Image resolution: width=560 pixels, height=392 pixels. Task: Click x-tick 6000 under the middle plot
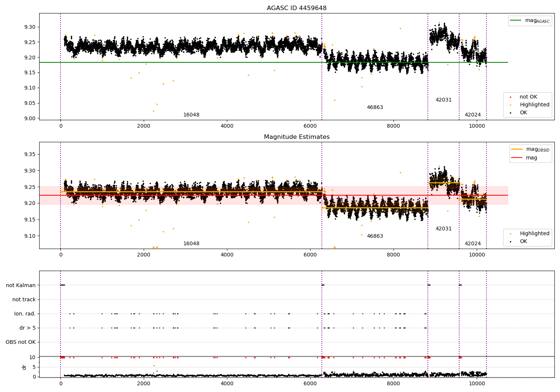(310, 255)
